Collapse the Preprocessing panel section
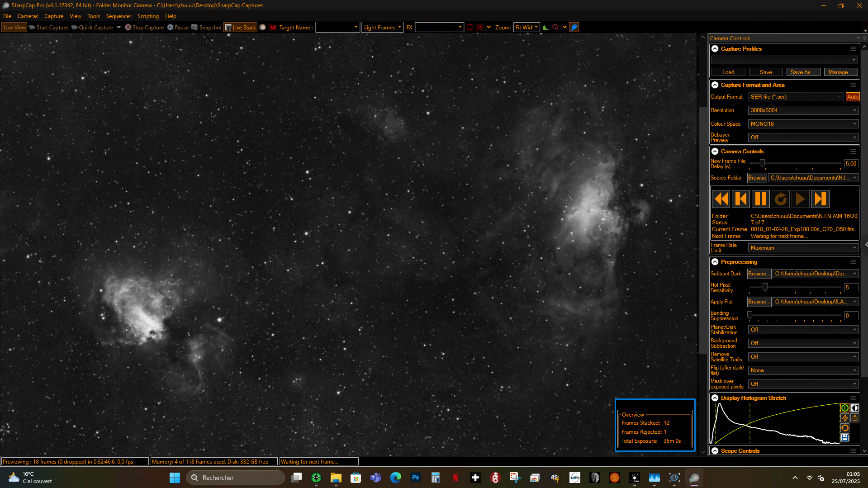Viewport: 868px width, 488px height. pyautogui.click(x=715, y=262)
